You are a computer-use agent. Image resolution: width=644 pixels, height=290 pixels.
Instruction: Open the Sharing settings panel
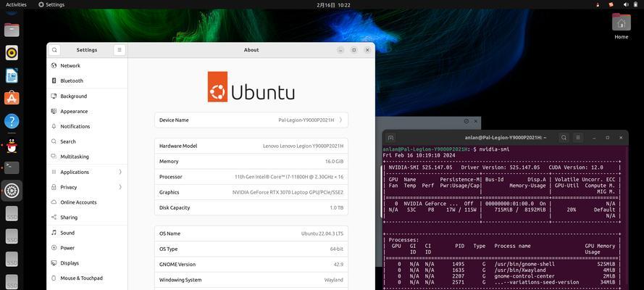click(x=87, y=217)
